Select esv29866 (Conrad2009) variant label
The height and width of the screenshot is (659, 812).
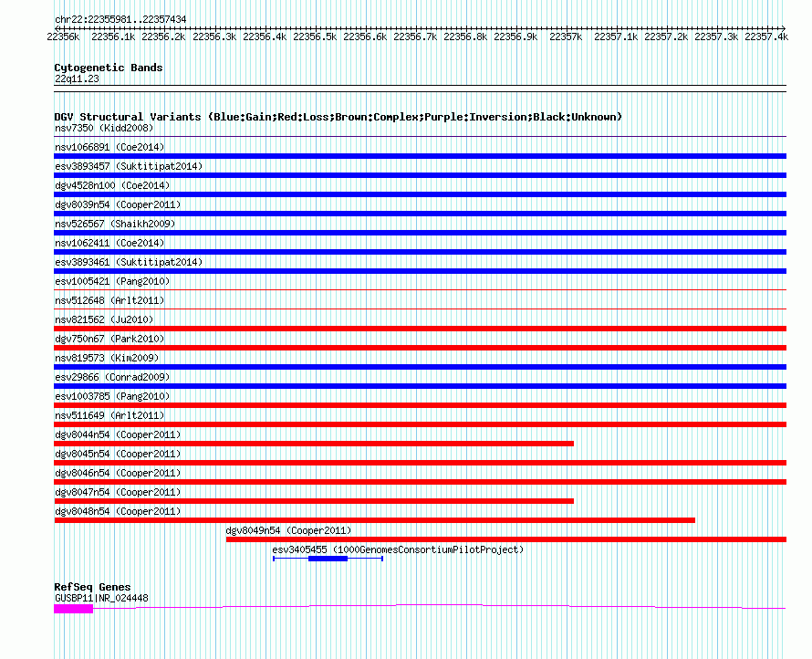(112, 377)
